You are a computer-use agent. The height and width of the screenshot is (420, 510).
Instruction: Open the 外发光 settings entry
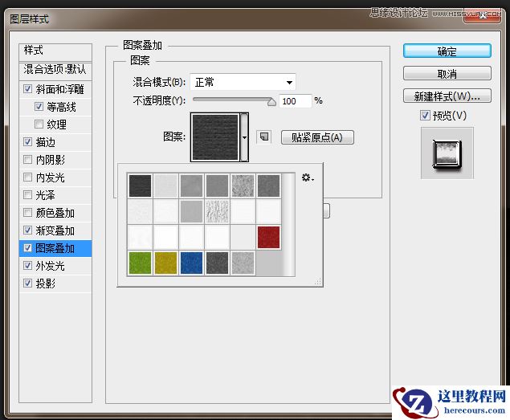coord(50,266)
